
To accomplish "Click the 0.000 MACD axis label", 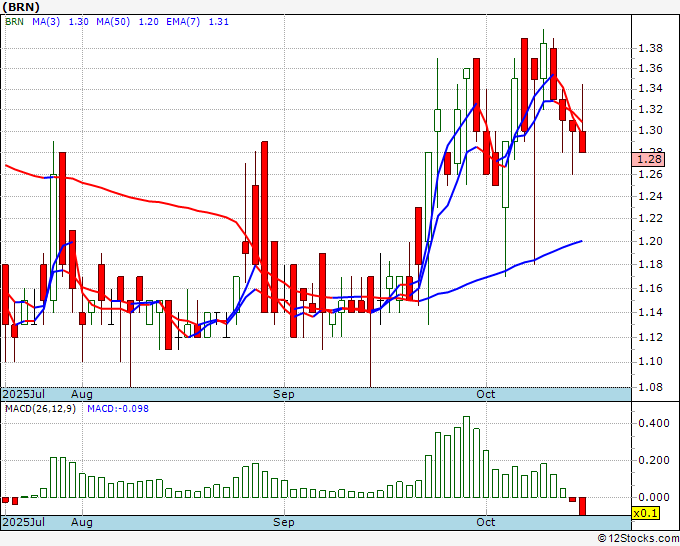I will [654, 498].
